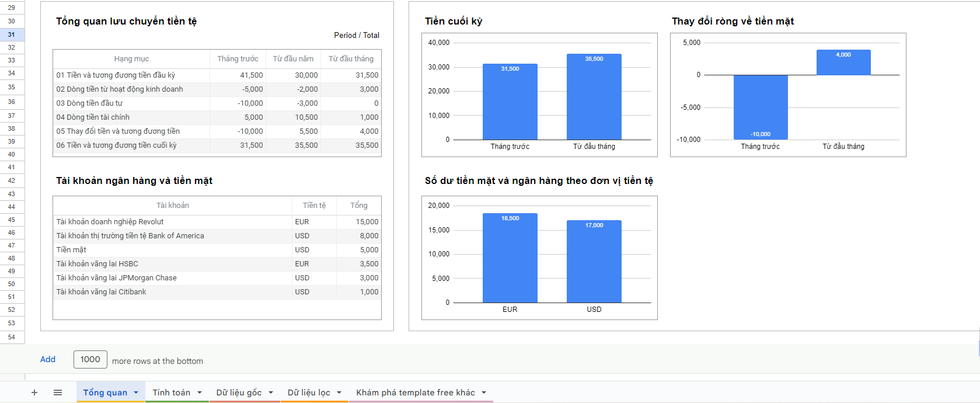Click the Add rows button
Screen dimensions: 980x403
coord(48,359)
